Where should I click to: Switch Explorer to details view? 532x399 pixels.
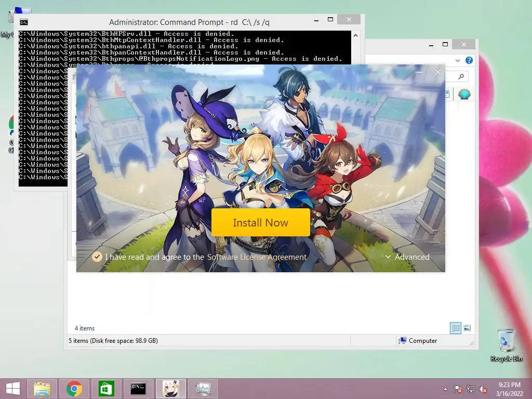[x=456, y=328]
